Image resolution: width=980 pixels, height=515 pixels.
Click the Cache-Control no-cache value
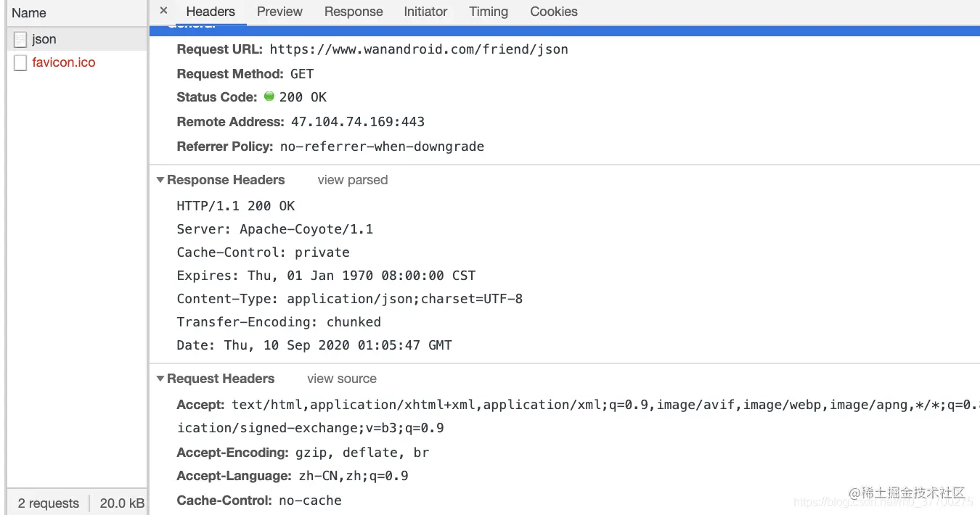[310, 500]
